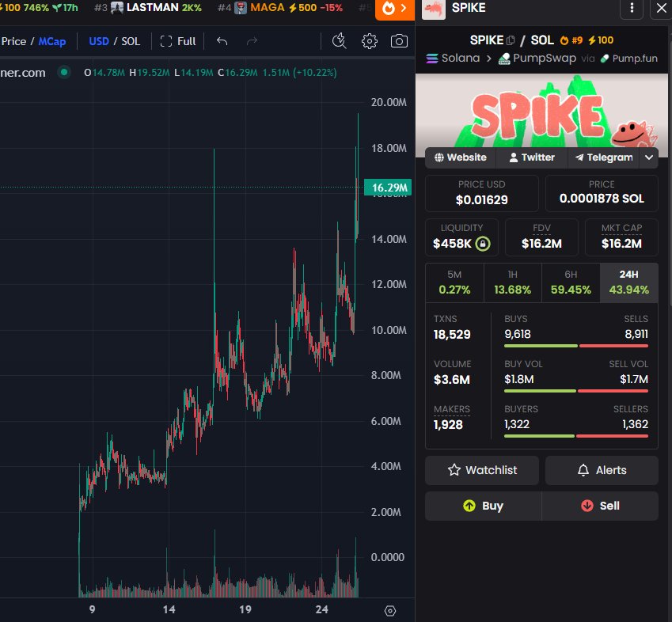Click the green live status dot
672x622 pixels.
(64, 72)
